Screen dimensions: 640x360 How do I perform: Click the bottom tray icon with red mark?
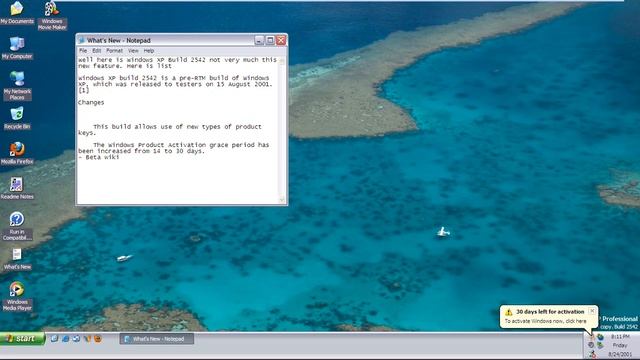(592, 354)
